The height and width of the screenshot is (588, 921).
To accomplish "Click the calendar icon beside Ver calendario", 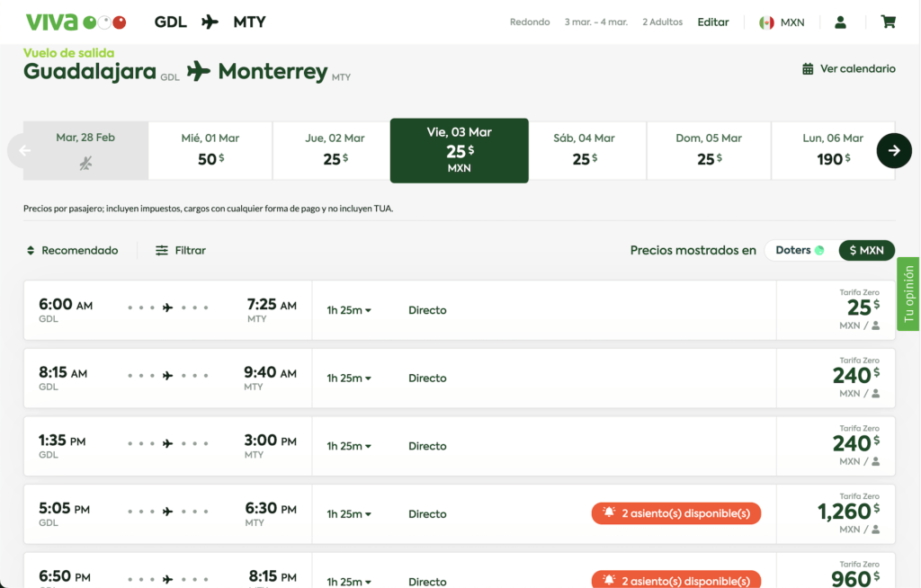I will (x=809, y=68).
